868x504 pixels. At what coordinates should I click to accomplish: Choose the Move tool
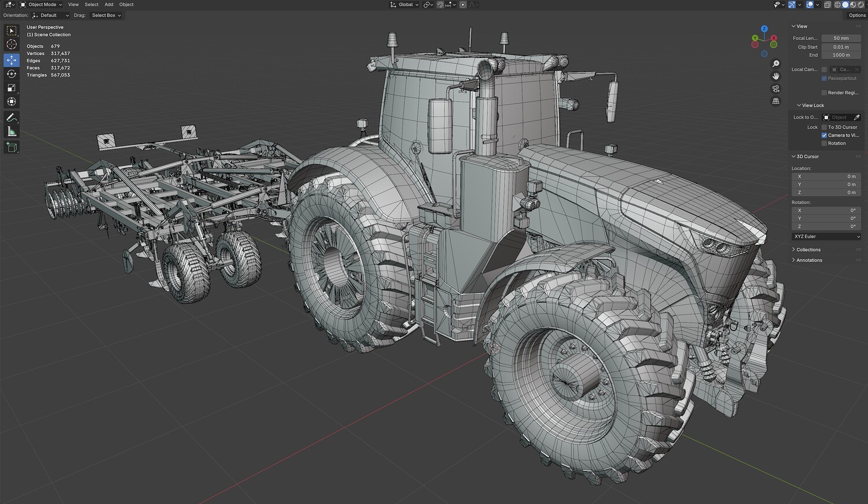click(x=12, y=60)
